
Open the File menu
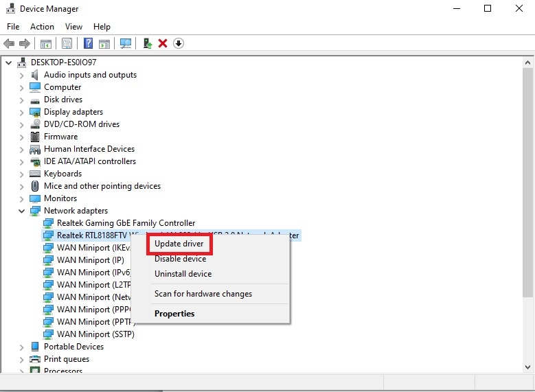(13, 27)
